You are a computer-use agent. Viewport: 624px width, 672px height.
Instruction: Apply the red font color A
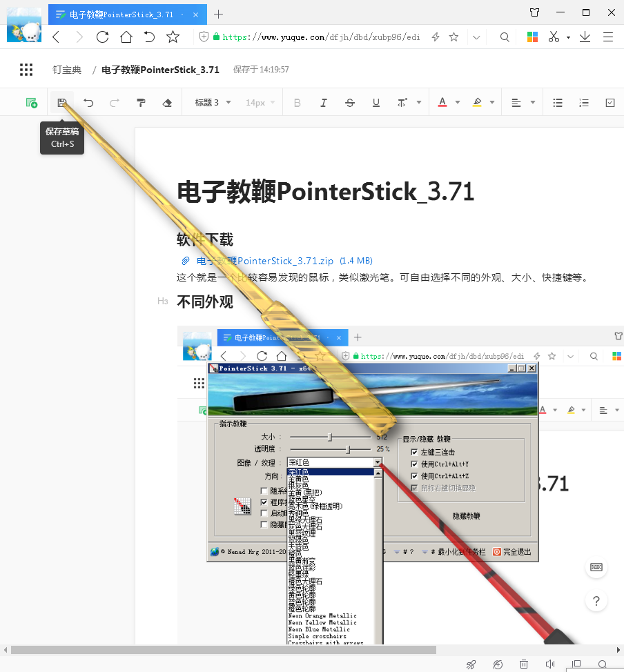point(442,102)
